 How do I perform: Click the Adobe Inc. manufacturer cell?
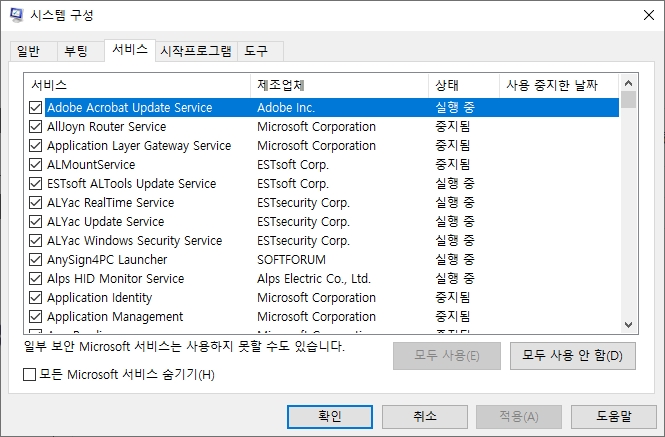click(286, 107)
